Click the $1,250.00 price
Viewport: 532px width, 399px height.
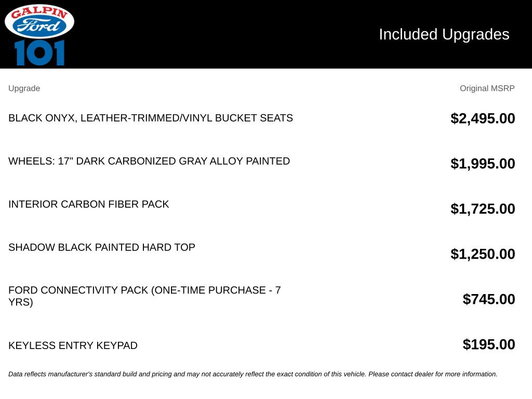click(x=483, y=254)
